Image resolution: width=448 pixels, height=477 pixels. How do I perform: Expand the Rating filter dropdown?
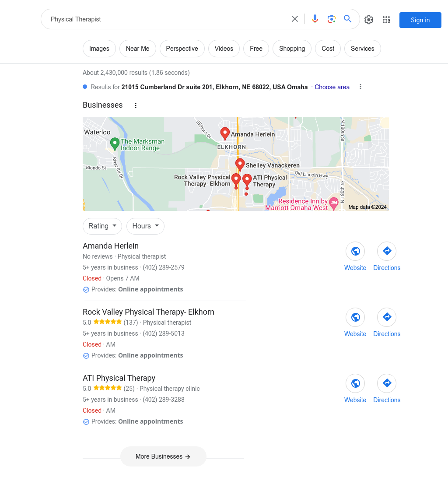tap(102, 226)
